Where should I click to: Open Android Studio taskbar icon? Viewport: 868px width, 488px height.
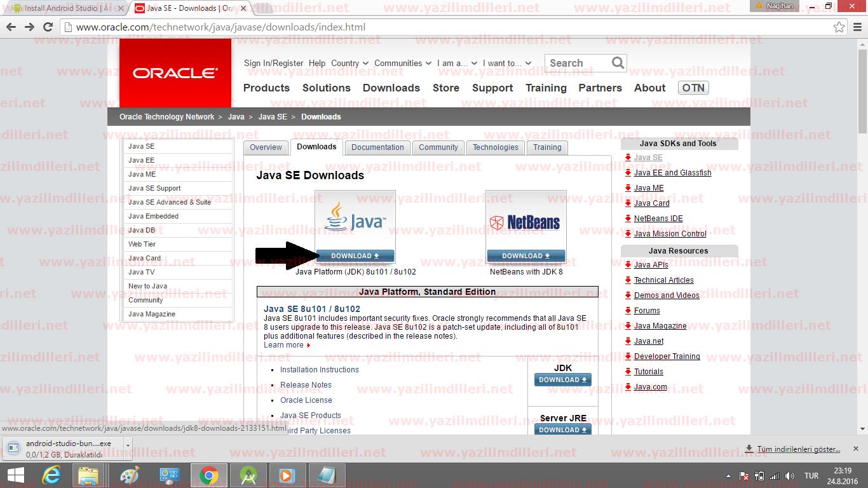click(x=248, y=475)
